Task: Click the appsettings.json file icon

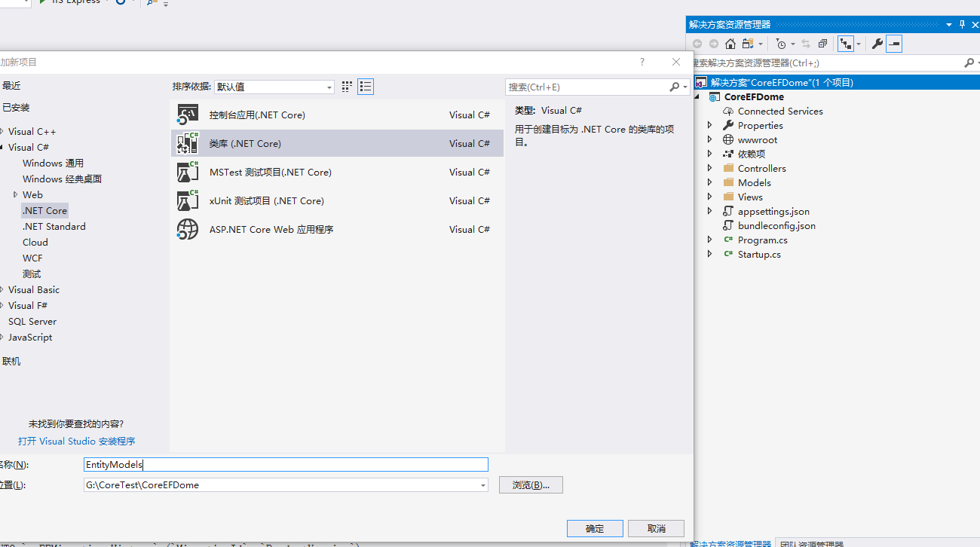Action: pos(728,212)
